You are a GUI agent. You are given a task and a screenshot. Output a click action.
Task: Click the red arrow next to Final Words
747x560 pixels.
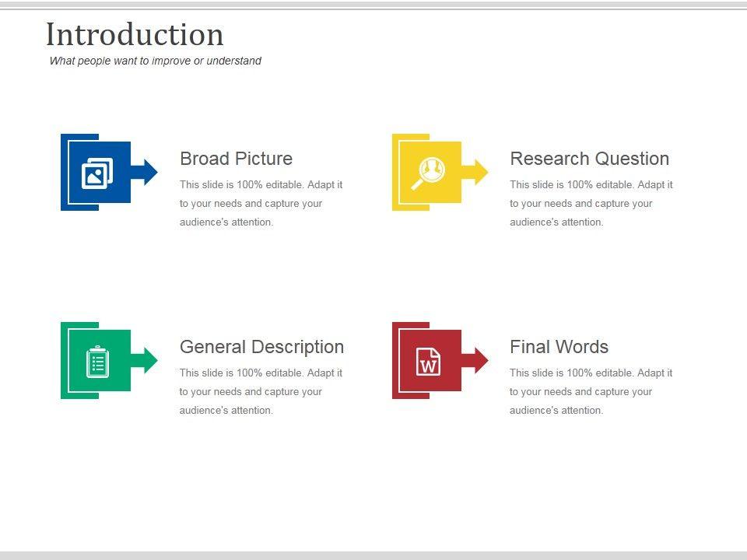tap(475, 360)
